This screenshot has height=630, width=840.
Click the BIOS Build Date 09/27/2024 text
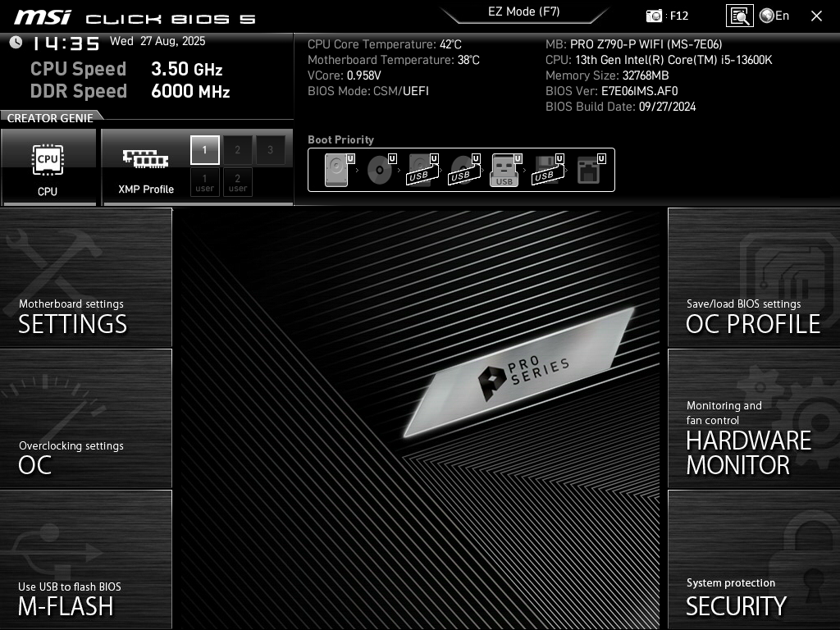(620, 107)
